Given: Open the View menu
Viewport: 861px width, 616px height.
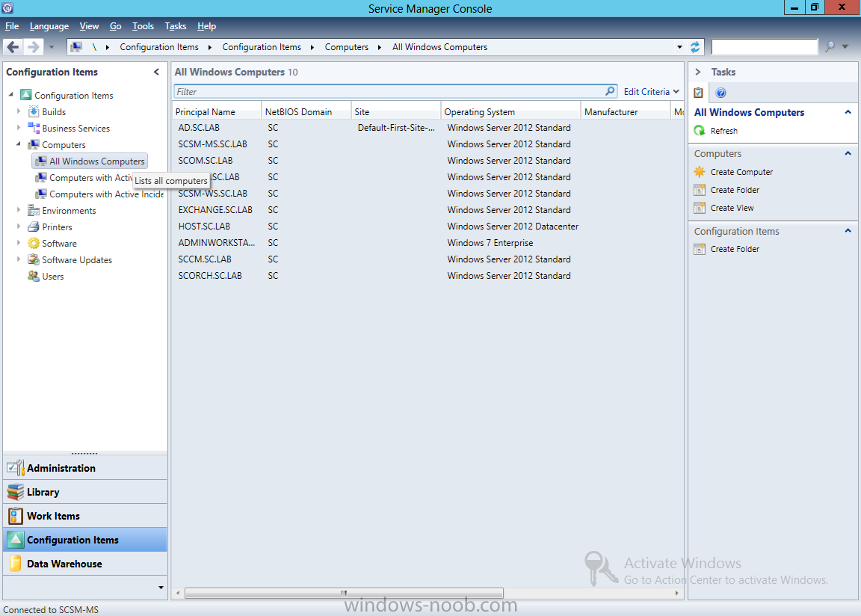Looking at the screenshot, I should [89, 26].
